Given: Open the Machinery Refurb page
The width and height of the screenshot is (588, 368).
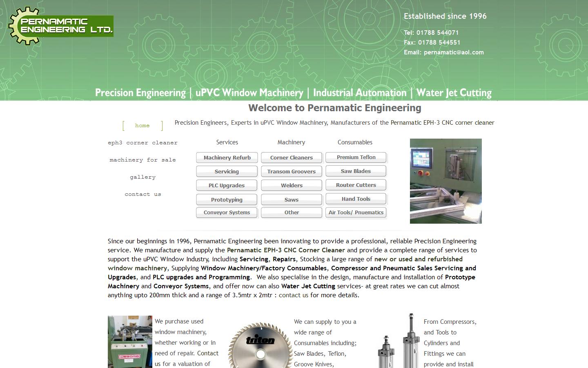Looking at the screenshot, I should tap(227, 157).
